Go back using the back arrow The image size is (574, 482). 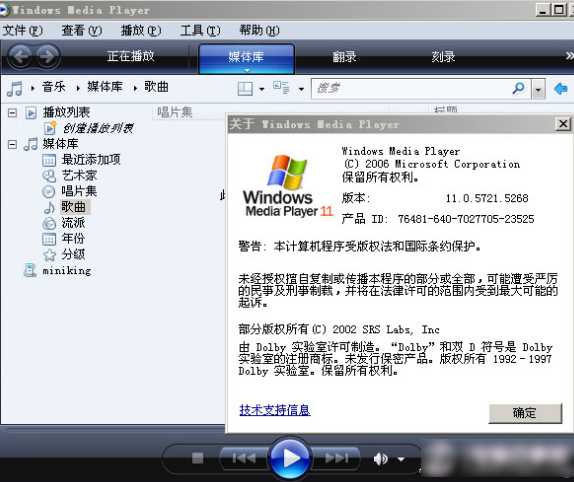[20, 57]
